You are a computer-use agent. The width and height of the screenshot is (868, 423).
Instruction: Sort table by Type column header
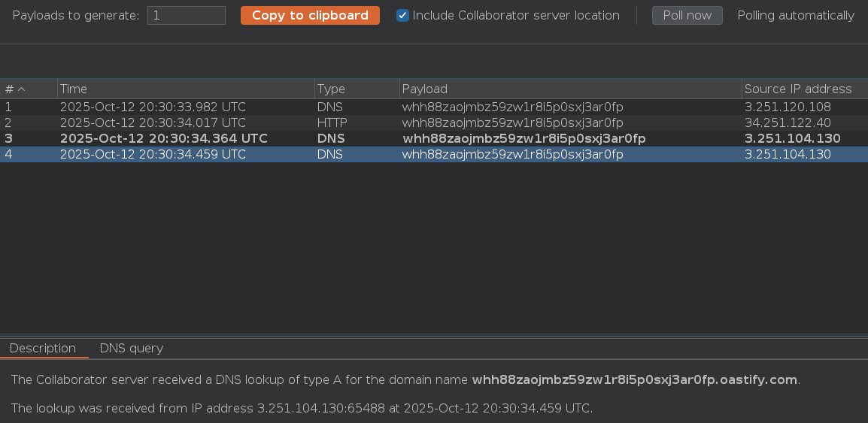point(356,89)
